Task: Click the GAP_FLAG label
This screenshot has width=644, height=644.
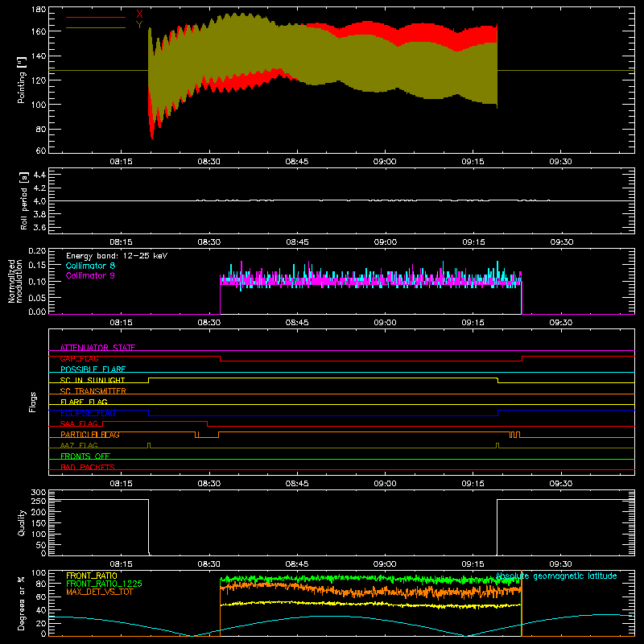Action: (79, 358)
